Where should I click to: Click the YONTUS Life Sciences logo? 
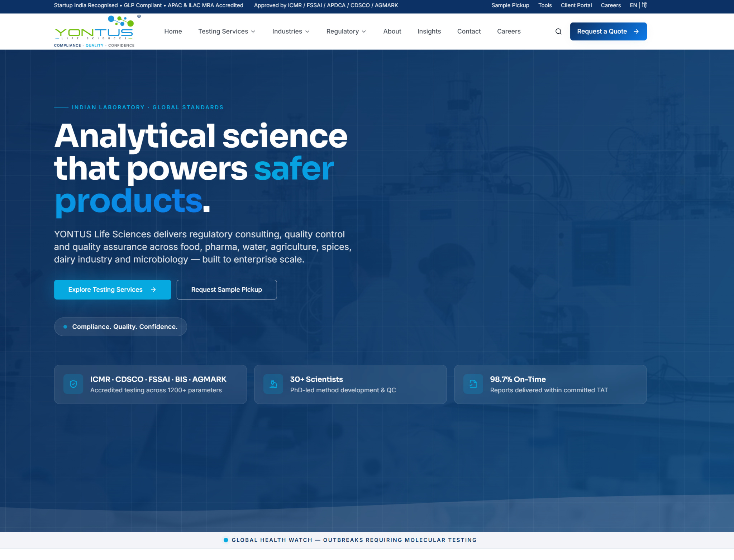pos(97,31)
